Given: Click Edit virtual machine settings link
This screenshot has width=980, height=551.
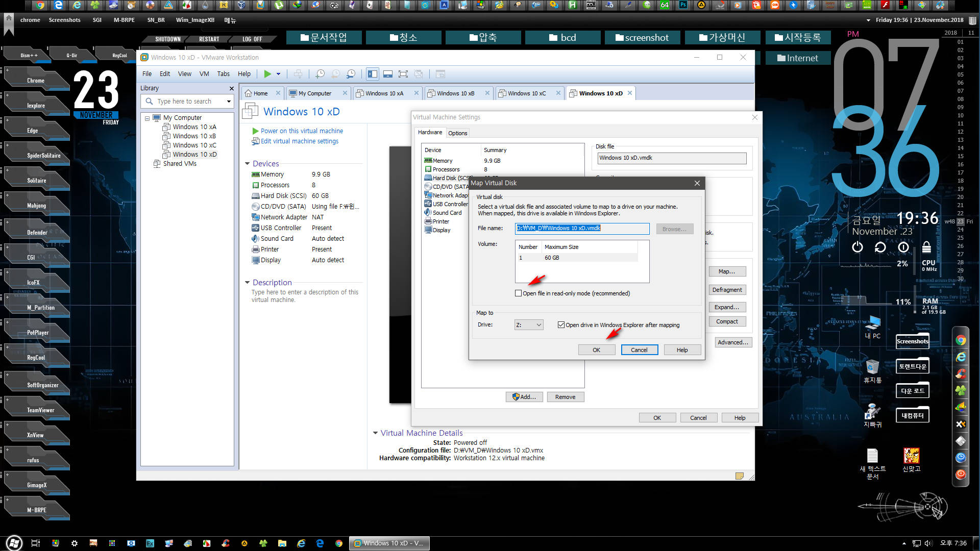Looking at the screenshot, I should [x=300, y=141].
